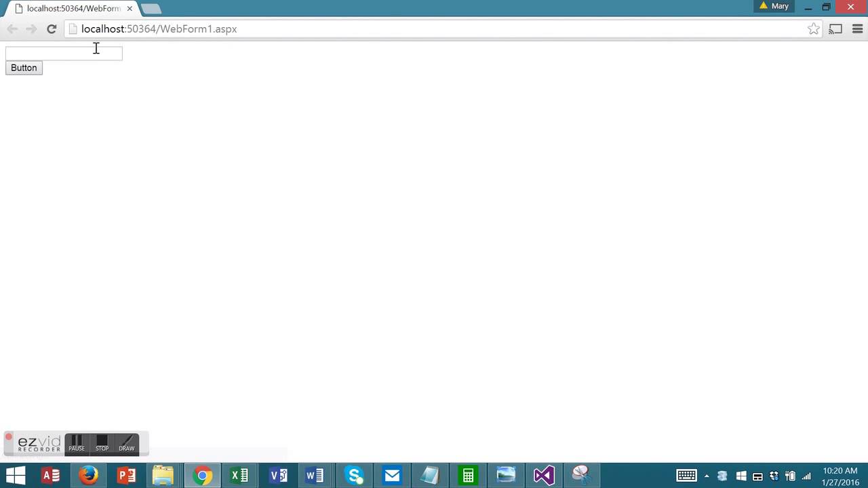Open Skype from the taskbar
Screen dimensions: 868x488
pyautogui.click(x=354, y=476)
